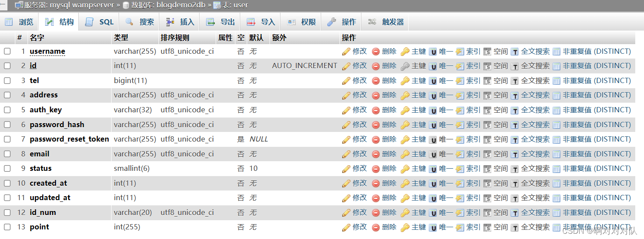
Task: Click 主键 link for password_hash row
Action: [x=419, y=125]
